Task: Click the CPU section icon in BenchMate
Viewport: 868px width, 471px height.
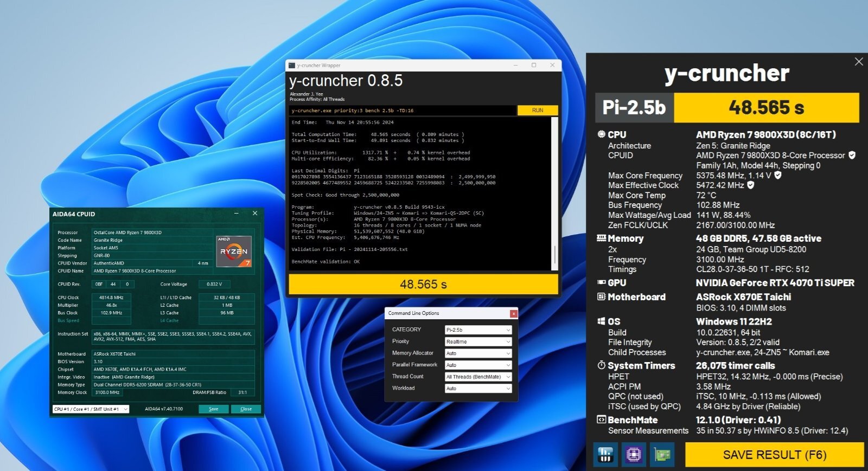Action: click(x=601, y=134)
